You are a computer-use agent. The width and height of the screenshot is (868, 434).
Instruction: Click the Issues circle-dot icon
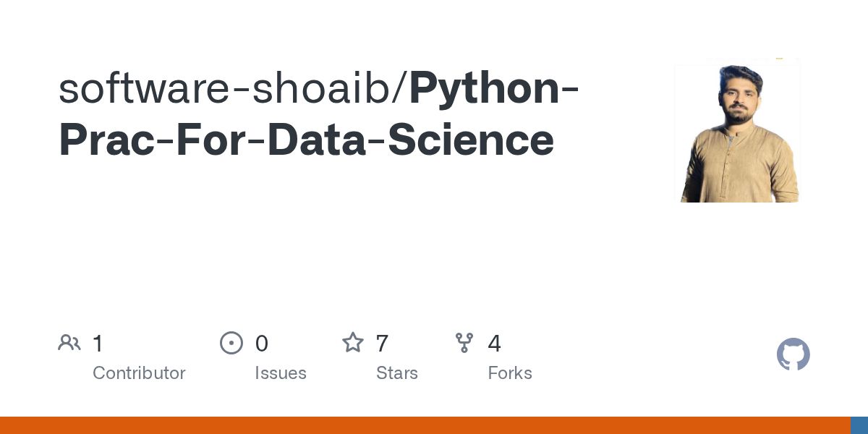tap(231, 343)
